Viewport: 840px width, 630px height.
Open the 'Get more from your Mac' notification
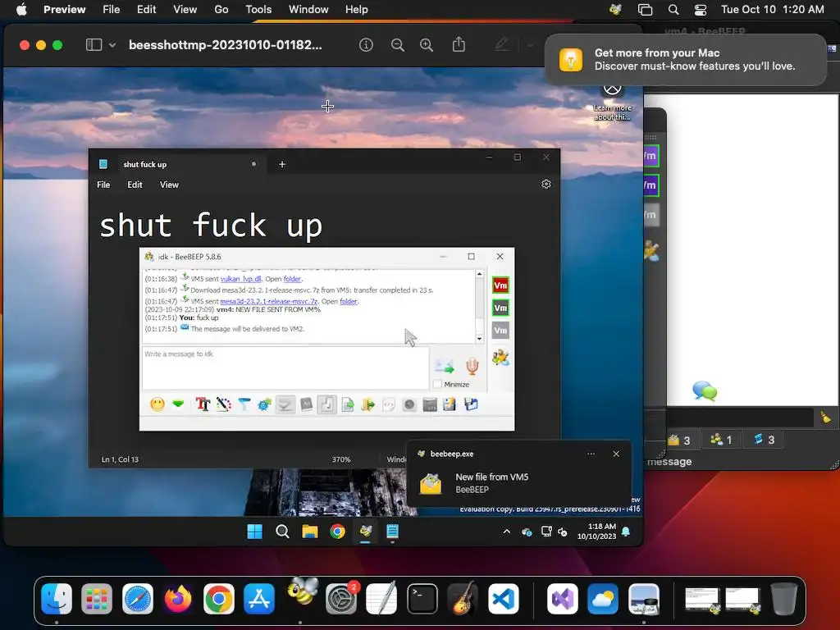686,59
